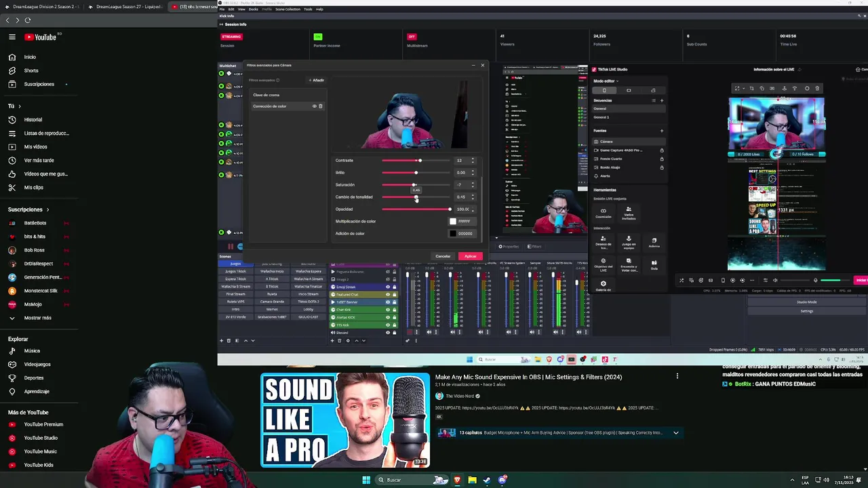Crop tool in TikTok LIVE Studio preview
Screen dimensions: 868x488
[x=751, y=88]
